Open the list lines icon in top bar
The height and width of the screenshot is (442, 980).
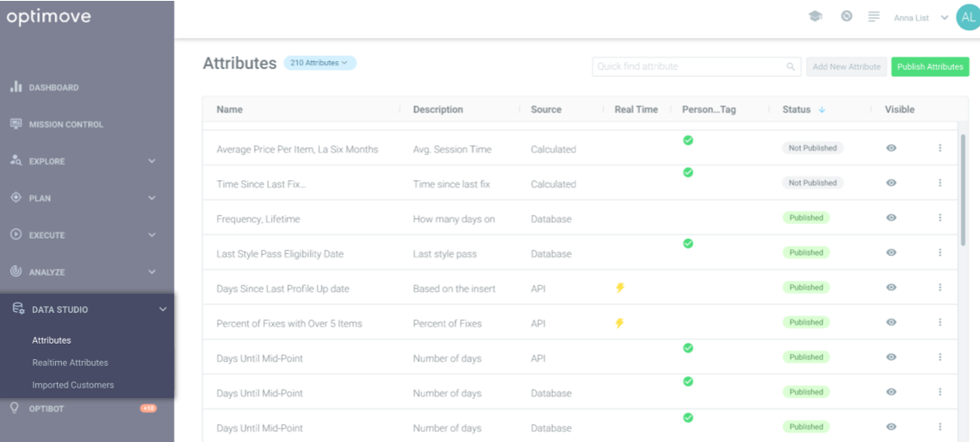[874, 16]
